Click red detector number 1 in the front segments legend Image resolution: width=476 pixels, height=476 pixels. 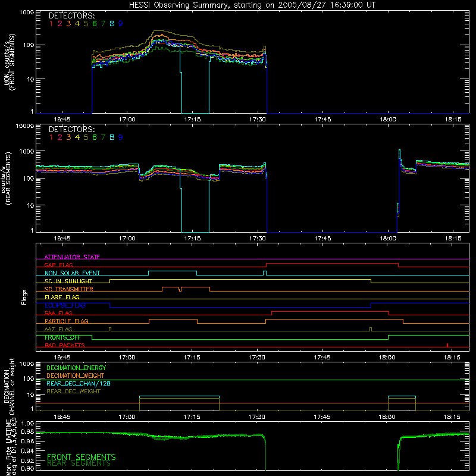(x=51, y=24)
